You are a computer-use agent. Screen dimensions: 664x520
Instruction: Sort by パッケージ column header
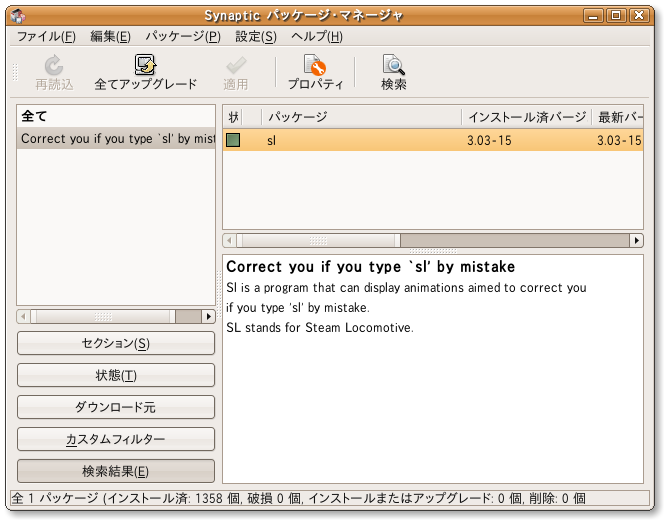362,116
